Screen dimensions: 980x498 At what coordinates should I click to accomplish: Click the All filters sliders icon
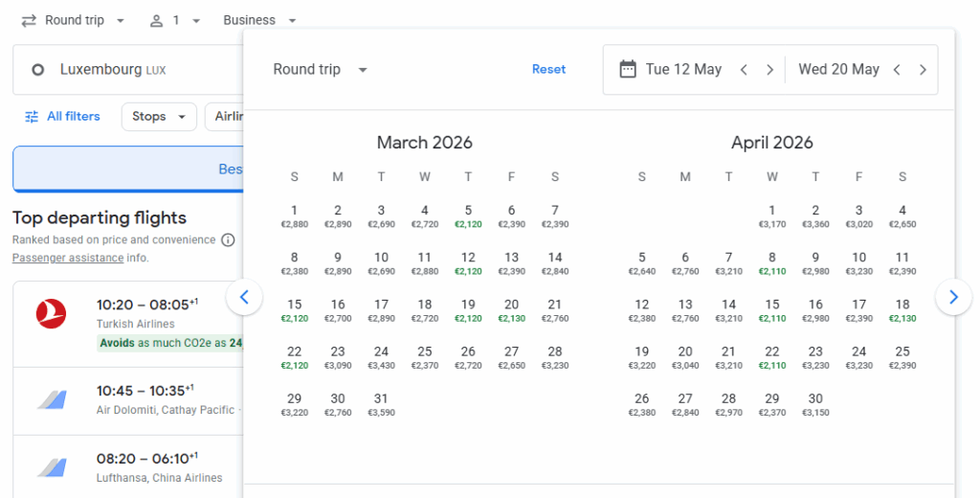point(32,117)
